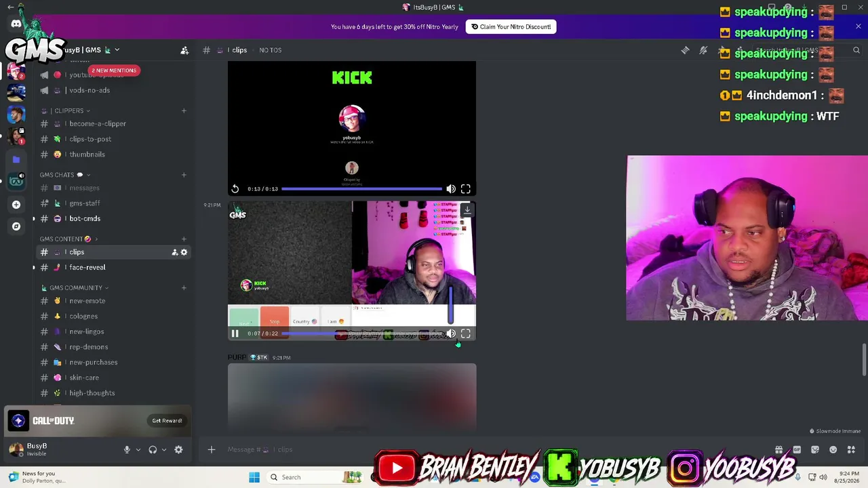The image size is (868, 488).
Task: Seek in the 0:22 clip progress bar
Action: coord(361,333)
